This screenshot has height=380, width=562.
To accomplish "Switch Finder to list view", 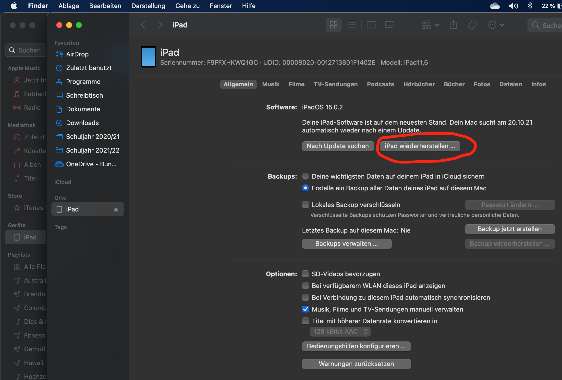I will (352, 25).
